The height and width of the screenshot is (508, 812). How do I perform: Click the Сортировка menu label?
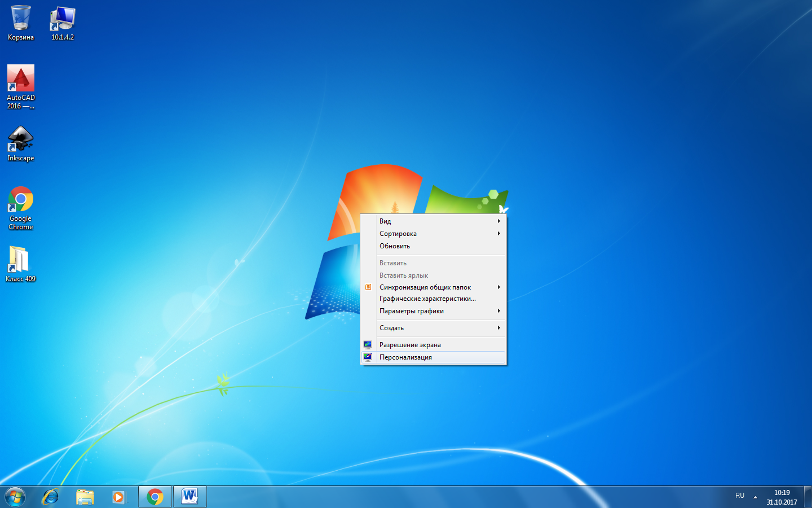pos(398,234)
